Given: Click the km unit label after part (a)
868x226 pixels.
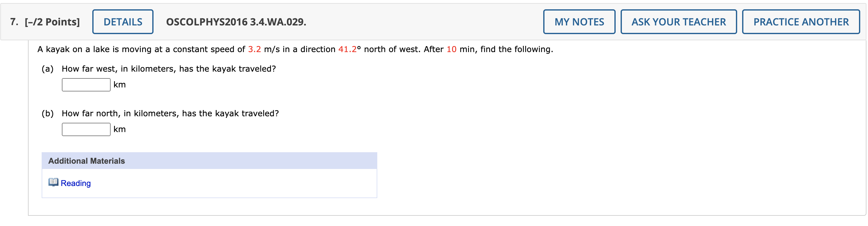Looking at the screenshot, I should 119,84.
